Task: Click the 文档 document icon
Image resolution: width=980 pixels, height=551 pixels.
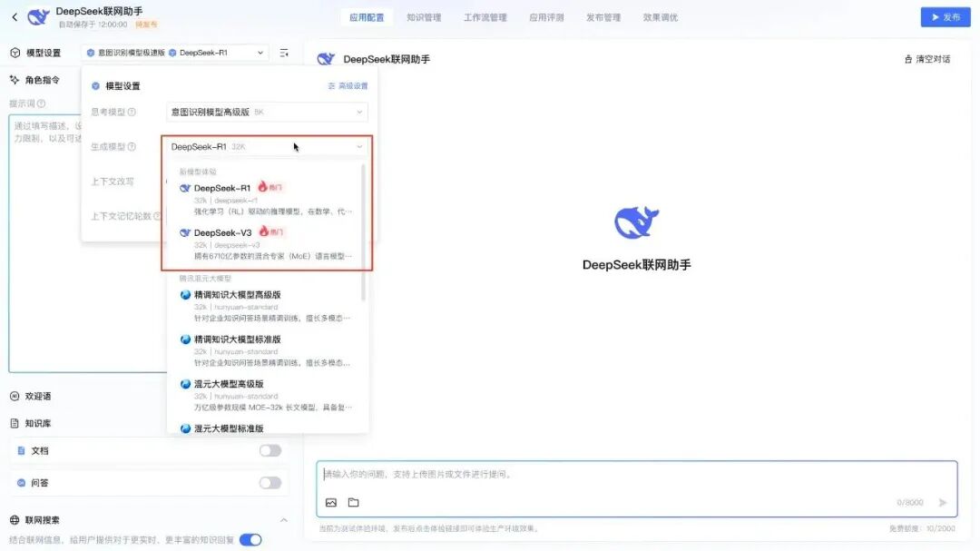Action: pyautogui.click(x=21, y=451)
